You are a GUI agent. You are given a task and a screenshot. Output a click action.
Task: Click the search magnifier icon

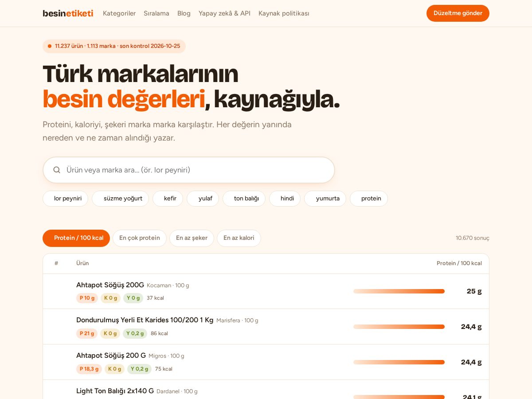pyautogui.click(x=57, y=170)
